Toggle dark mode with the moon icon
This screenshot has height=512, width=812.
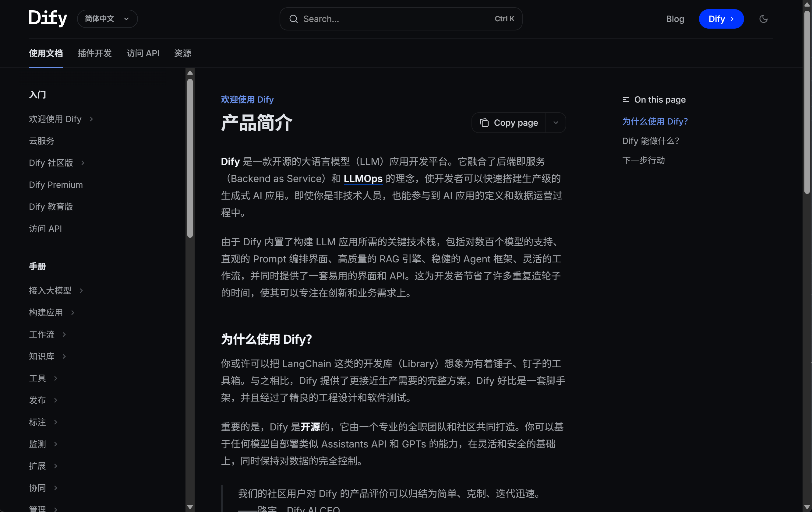click(764, 19)
